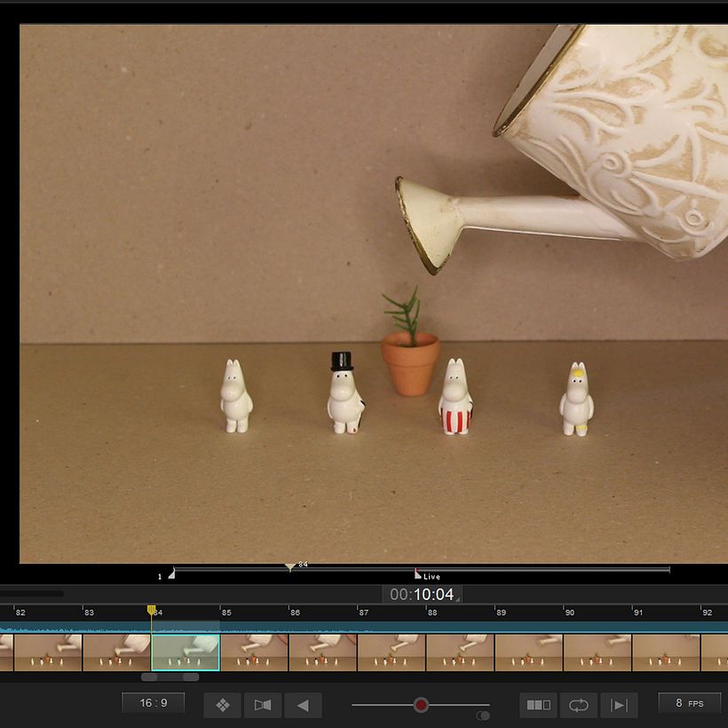Select the frame 91 thumbnail
The image size is (728, 728).
(x=666, y=653)
